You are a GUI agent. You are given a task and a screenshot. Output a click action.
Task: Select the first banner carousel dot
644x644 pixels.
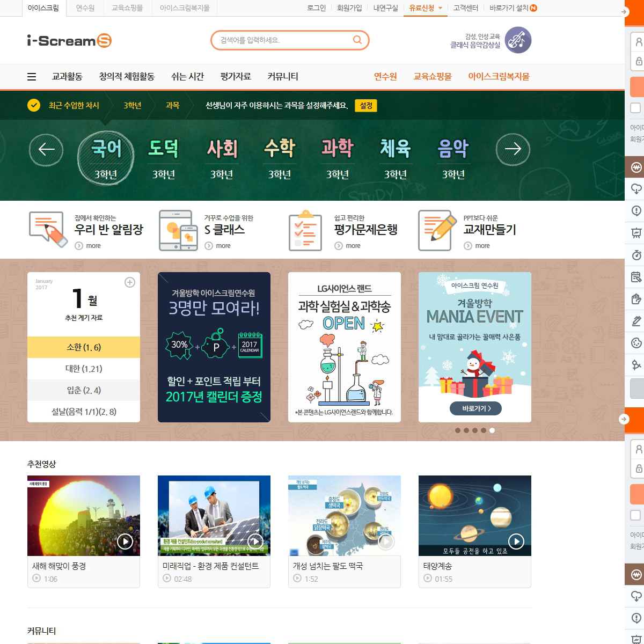click(458, 430)
